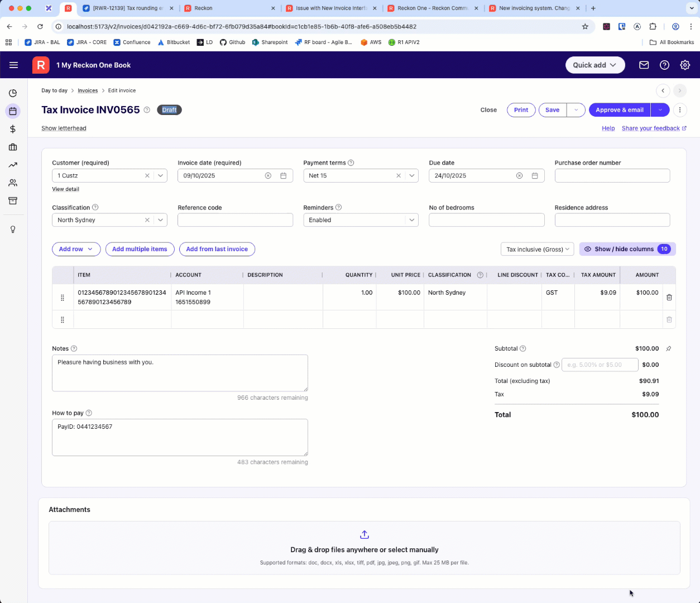The image size is (700, 603).
Task: Expand the Classification dropdown arrow
Action: [x=161, y=220]
